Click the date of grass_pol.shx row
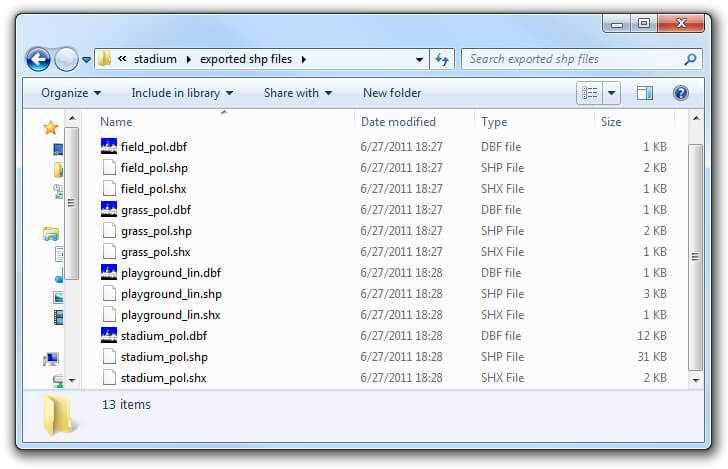Viewport: 728px width, 469px height. [401, 252]
